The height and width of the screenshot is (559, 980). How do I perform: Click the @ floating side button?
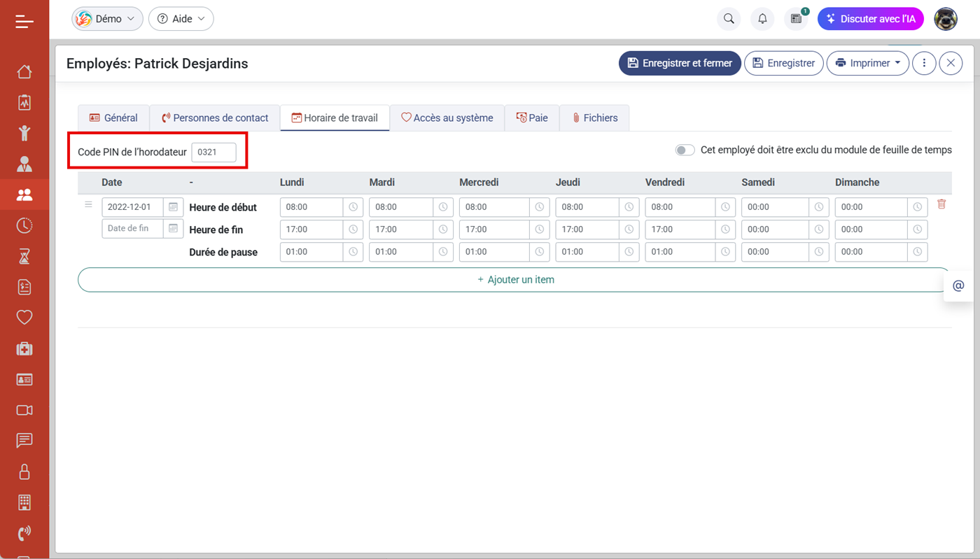[958, 285]
